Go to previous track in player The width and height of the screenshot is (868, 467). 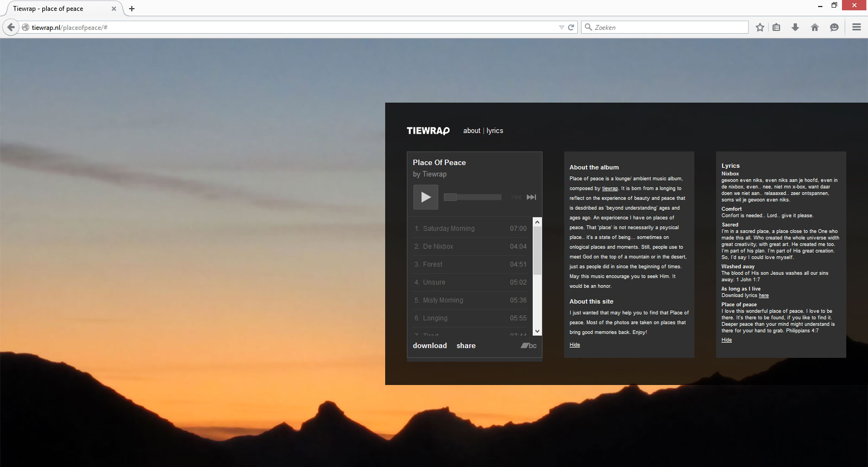[516, 197]
